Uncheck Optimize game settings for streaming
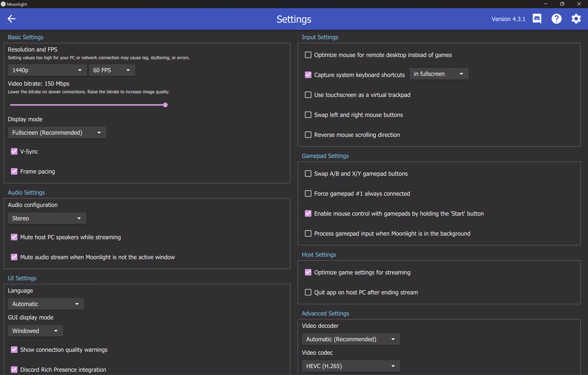The image size is (588, 375). 308,272
